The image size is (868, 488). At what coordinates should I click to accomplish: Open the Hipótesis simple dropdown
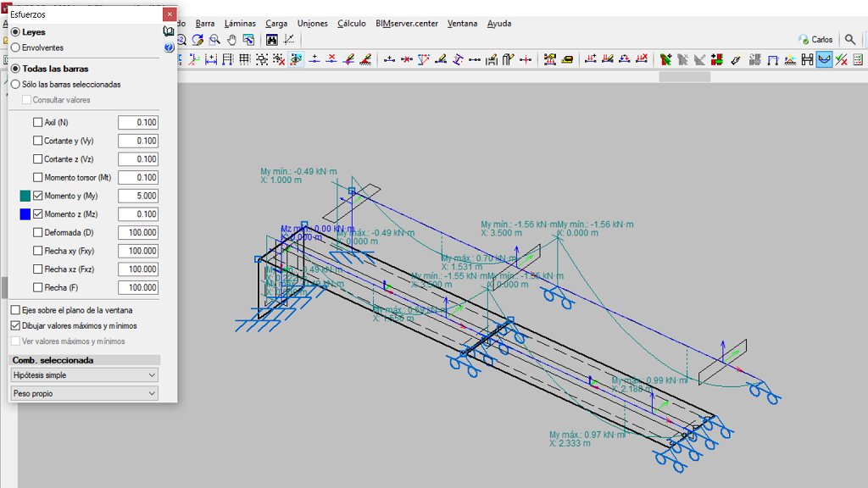tap(83, 375)
